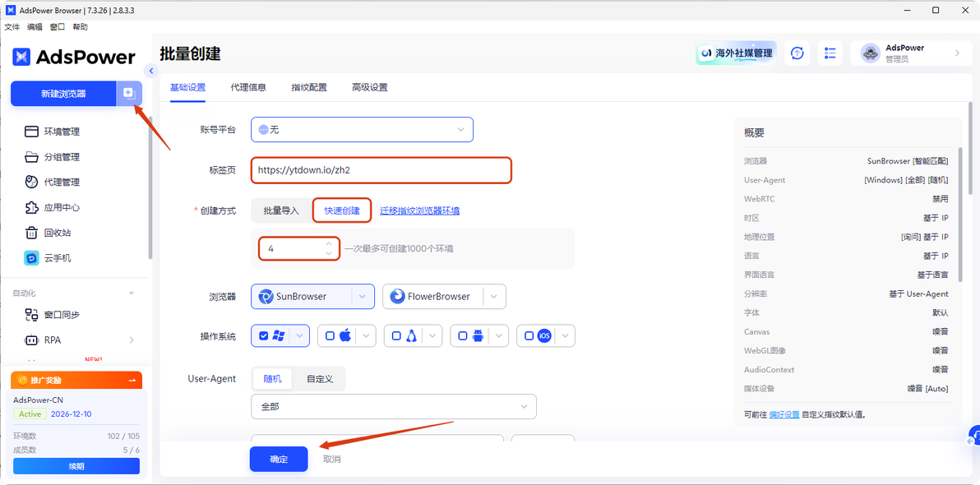This screenshot has height=485, width=980.
Task: Open 云手机 in the sidebar
Action: [x=48, y=257]
